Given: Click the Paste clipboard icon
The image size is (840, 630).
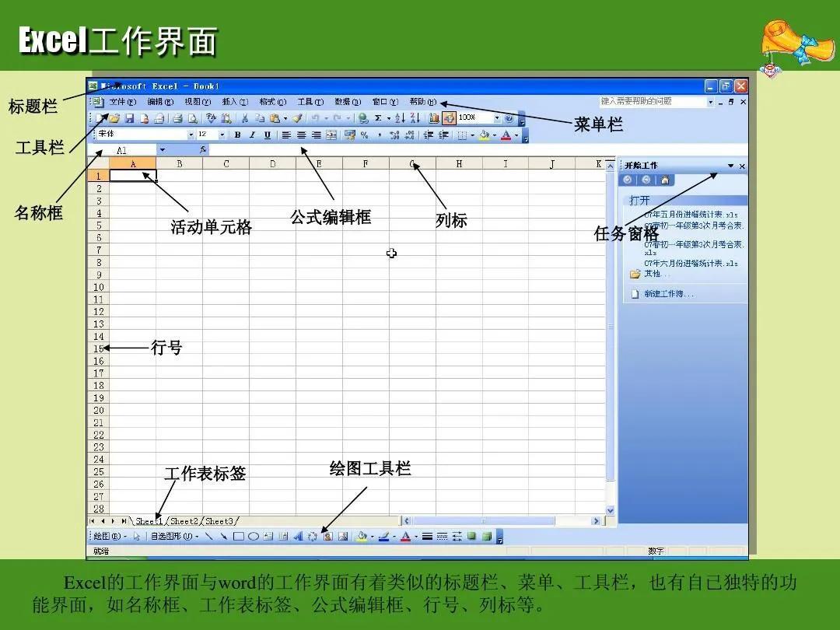Looking at the screenshot, I should [275, 118].
